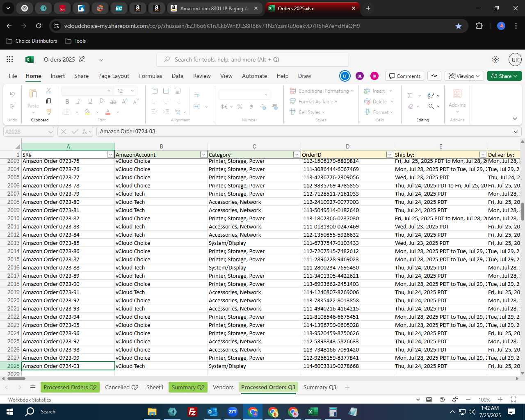Viewport: 525px width, 420px height.
Task: Collapse the ribbon with the chevron
Action: (515, 119)
